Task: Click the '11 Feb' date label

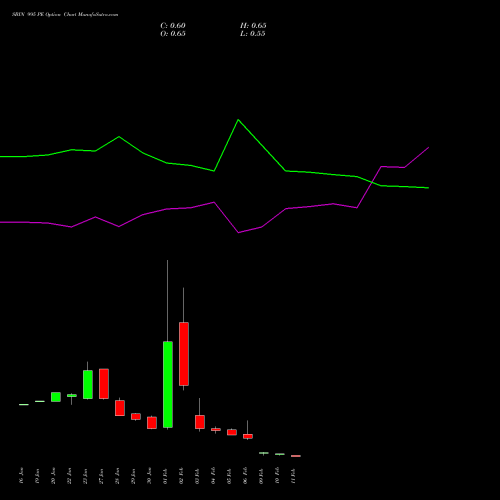Action: (x=294, y=476)
